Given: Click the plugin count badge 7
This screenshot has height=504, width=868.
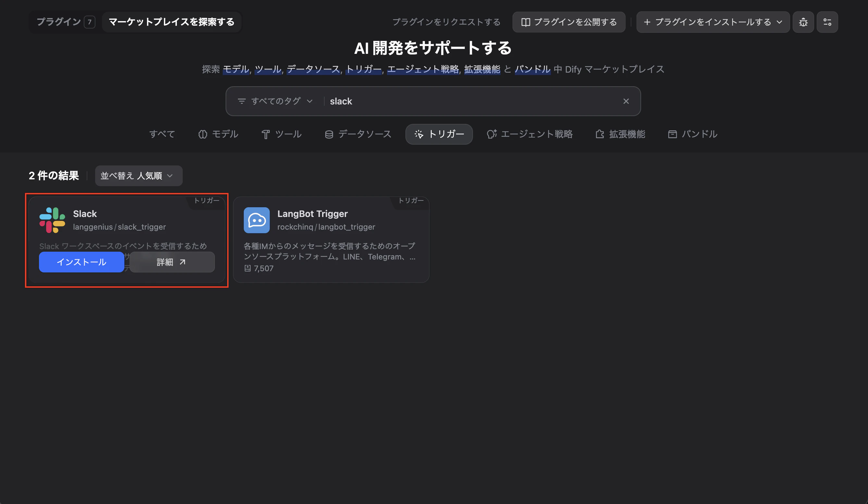Looking at the screenshot, I should (90, 22).
